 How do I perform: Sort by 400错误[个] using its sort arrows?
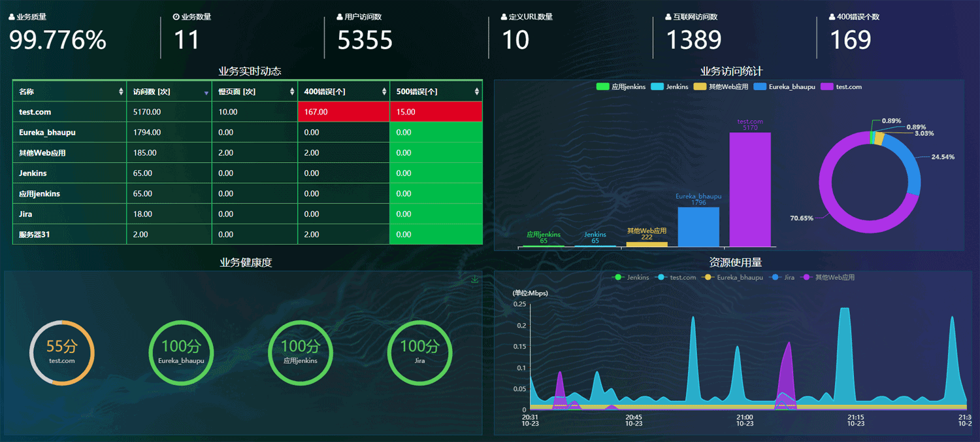pos(384,92)
